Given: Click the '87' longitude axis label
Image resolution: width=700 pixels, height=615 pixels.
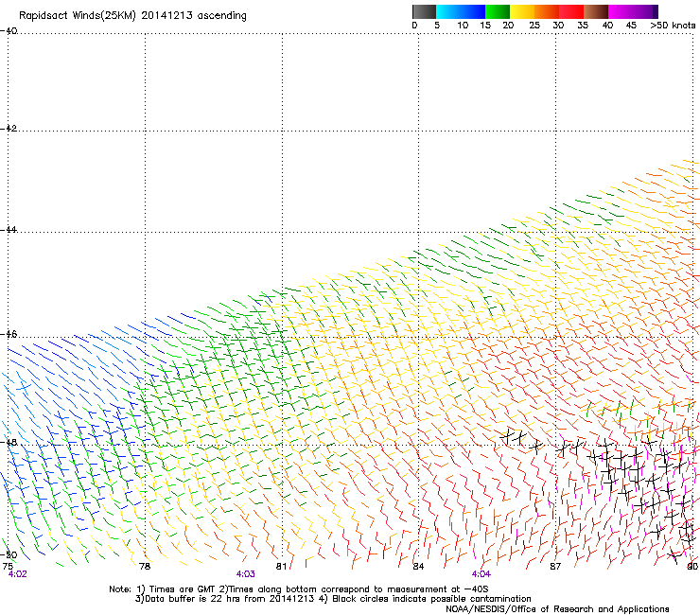Looking at the screenshot, I should tap(555, 566).
